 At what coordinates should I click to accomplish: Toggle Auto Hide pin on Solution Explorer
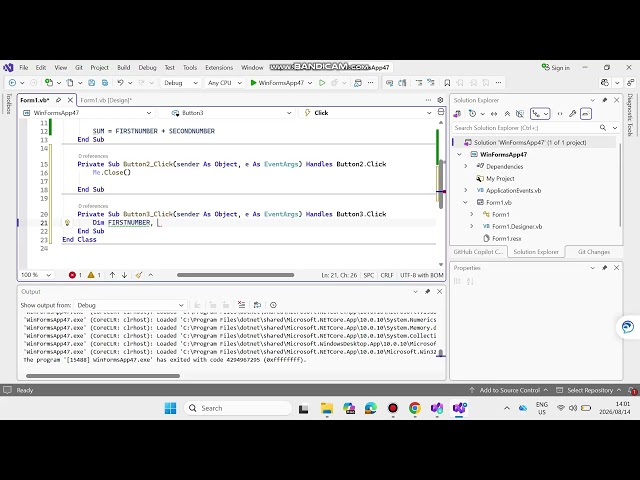pos(604,100)
